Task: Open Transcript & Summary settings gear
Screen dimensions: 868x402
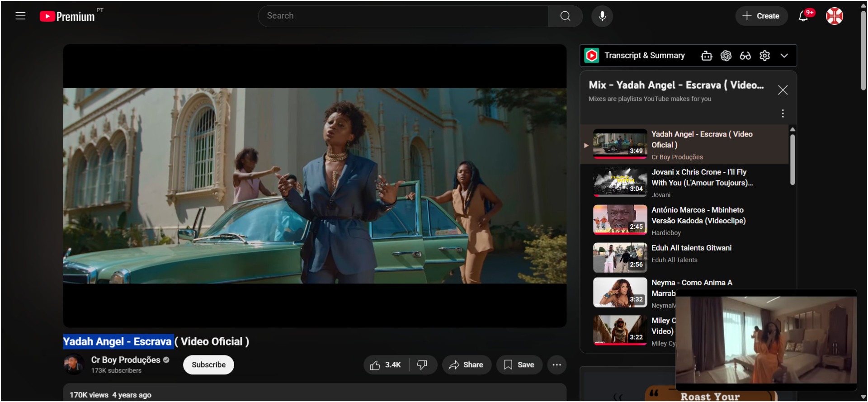Action: point(764,56)
